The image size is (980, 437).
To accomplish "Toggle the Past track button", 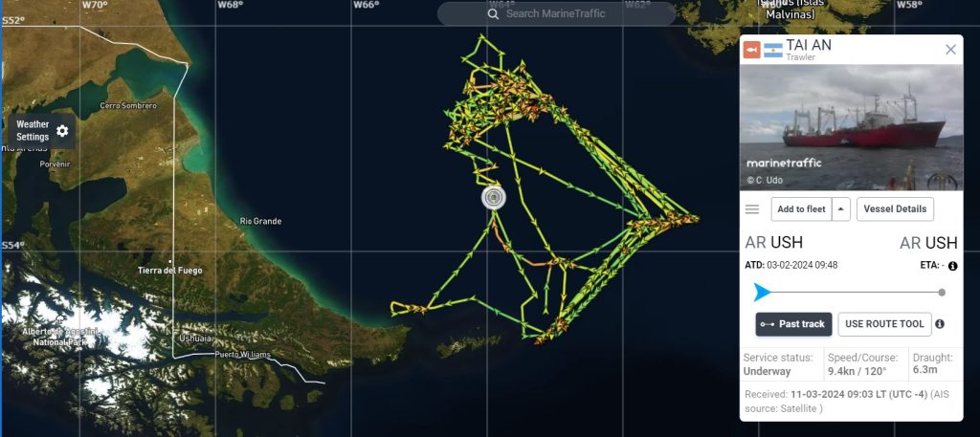I will (793, 324).
